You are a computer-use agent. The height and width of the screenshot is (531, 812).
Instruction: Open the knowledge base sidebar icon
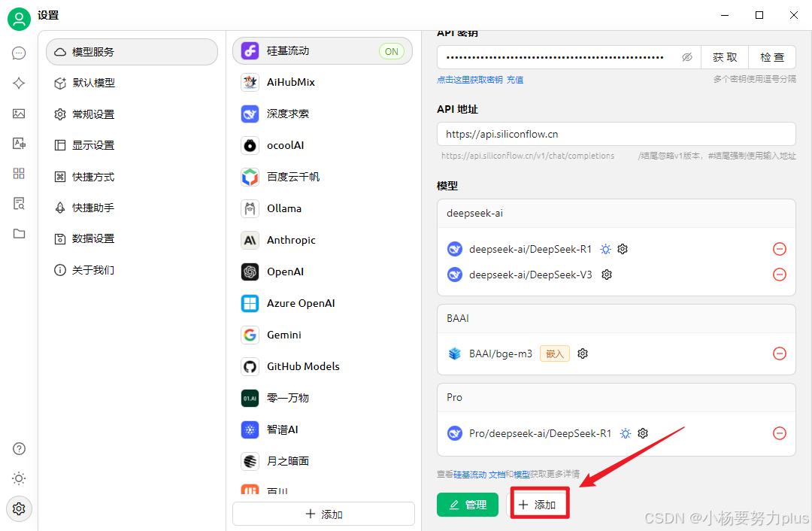click(19, 204)
